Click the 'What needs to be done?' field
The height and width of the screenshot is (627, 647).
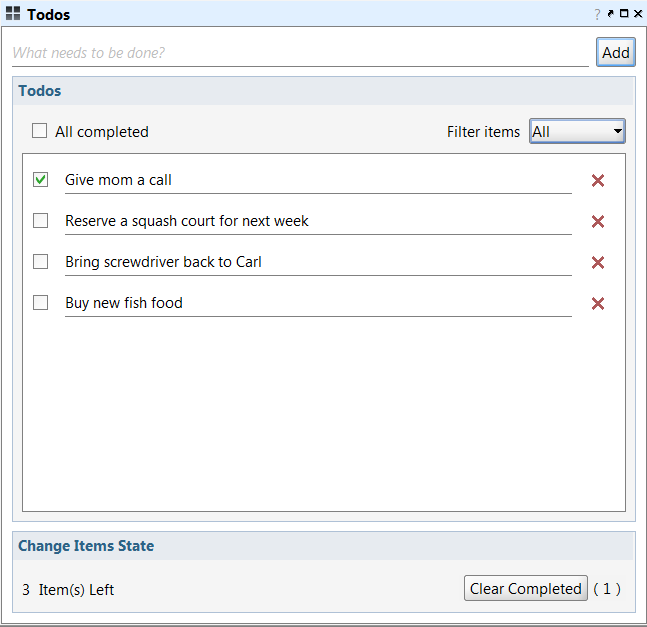(x=300, y=53)
